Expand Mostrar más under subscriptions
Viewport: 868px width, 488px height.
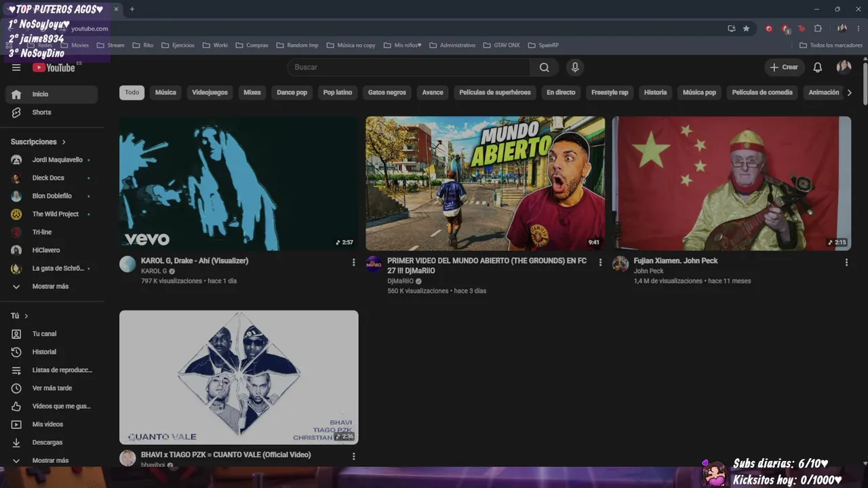[x=52, y=287]
